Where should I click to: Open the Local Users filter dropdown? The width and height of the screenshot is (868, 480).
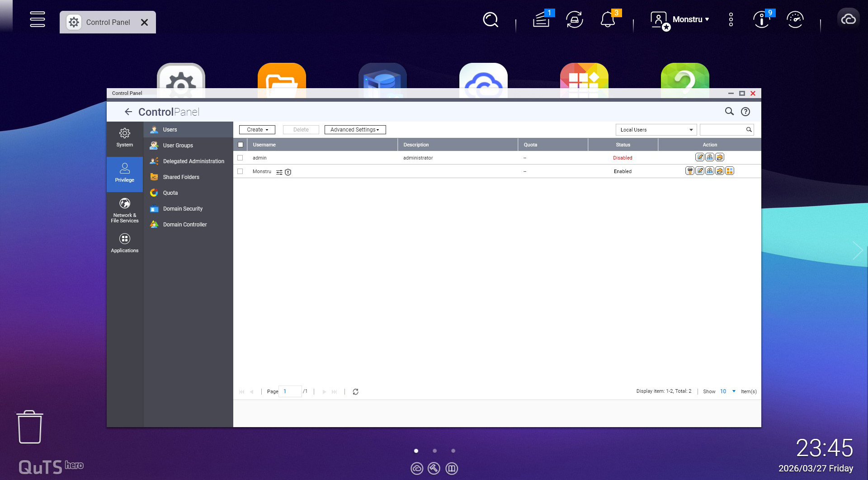coord(656,130)
